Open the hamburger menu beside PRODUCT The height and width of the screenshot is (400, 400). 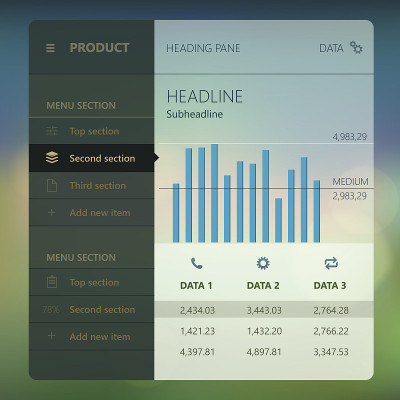tap(50, 48)
